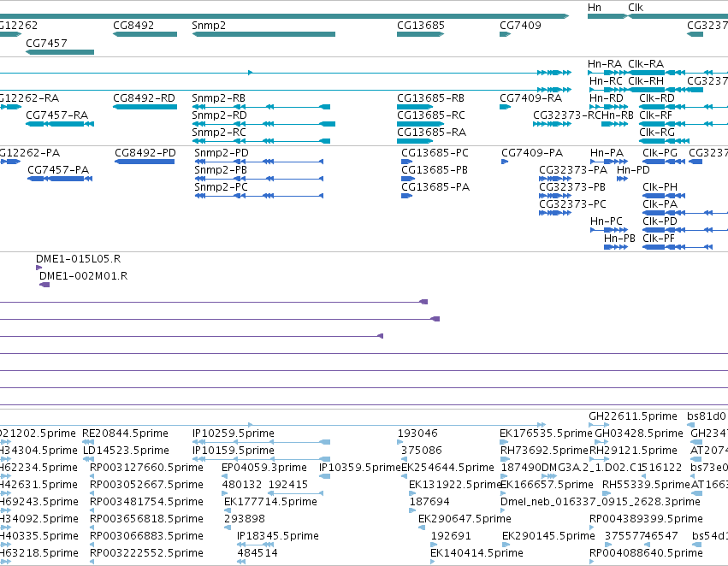Select protein CG8492-PD
The image size is (728, 566).
145,153
